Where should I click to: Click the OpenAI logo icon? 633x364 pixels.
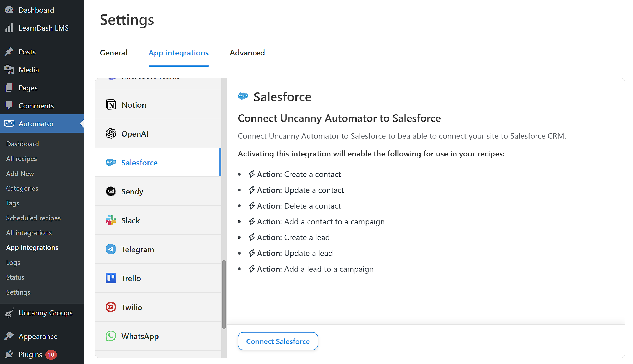[111, 134]
